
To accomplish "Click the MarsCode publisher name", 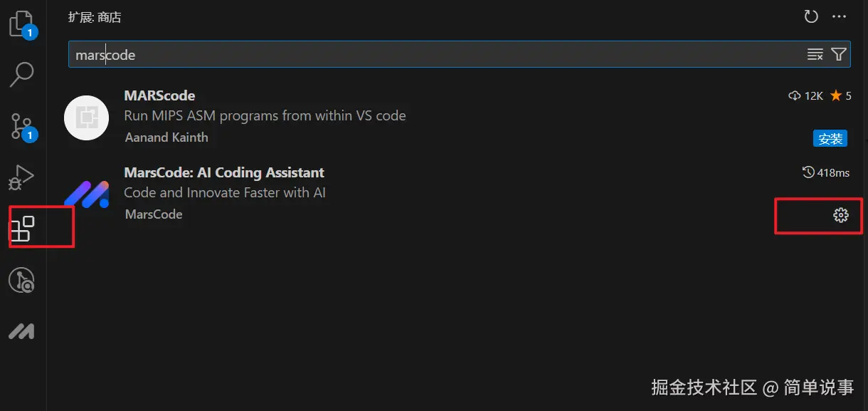I will 154,214.
